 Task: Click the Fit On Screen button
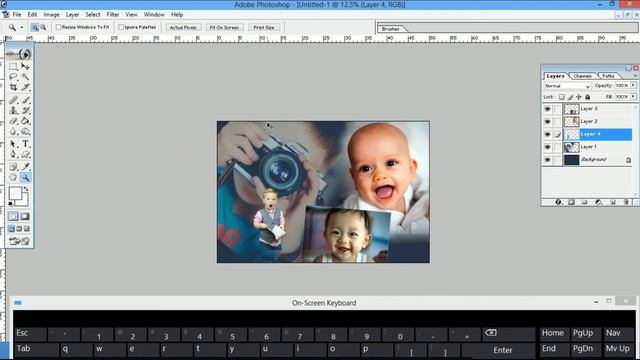pos(224,27)
